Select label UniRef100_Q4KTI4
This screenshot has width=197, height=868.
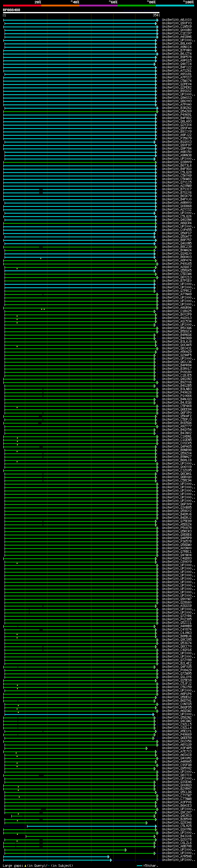177,64
